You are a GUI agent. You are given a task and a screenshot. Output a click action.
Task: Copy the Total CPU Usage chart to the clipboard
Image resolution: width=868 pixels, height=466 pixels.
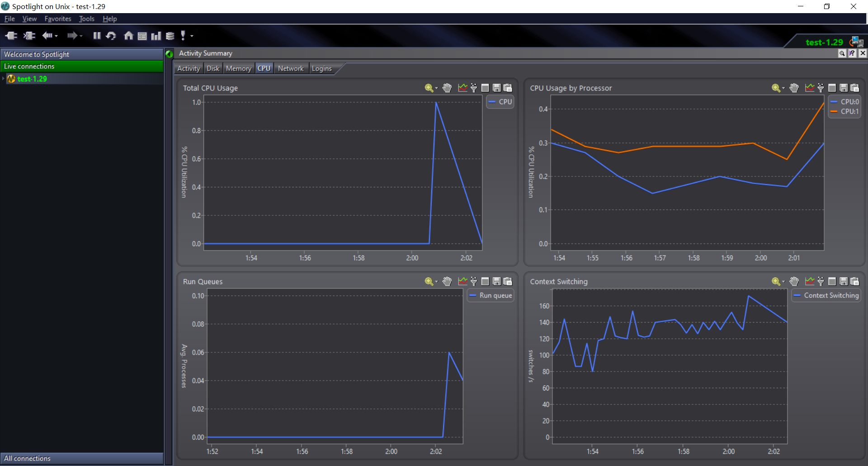click(508, 88)
